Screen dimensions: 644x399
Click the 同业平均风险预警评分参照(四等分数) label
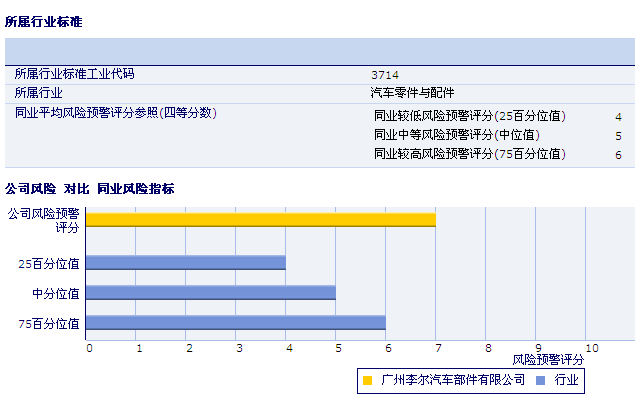pos(115,113)
